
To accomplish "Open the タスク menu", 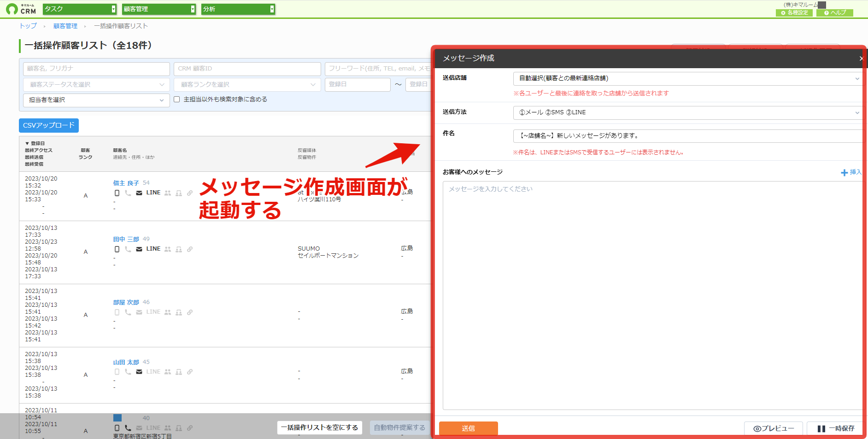I will click(80, 9).
